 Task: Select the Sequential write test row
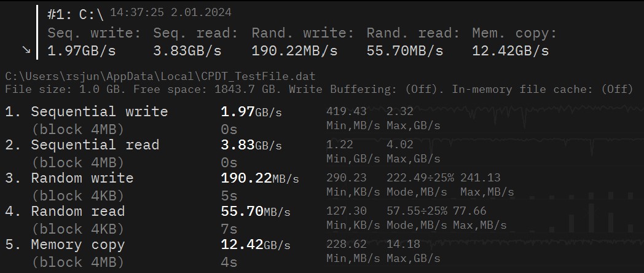pyautogui.click(x=99, y=112)
